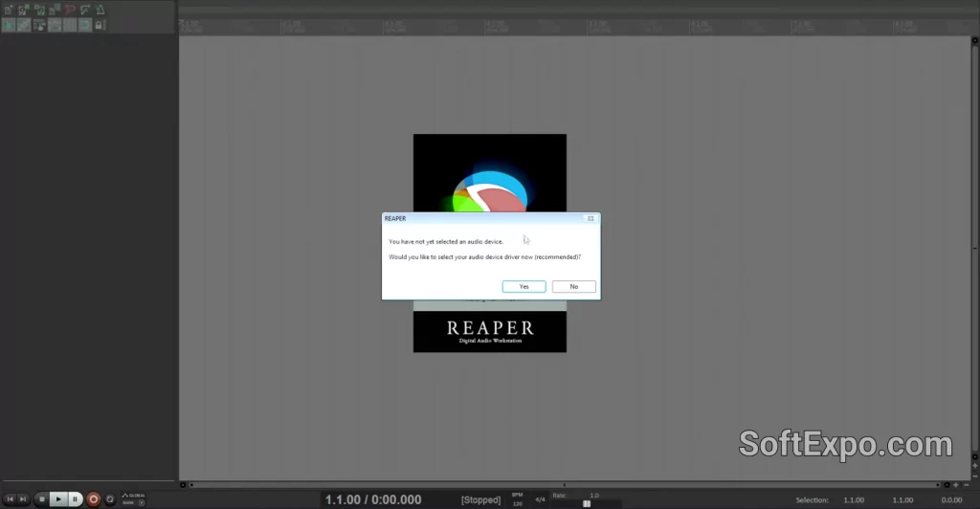The width and height of the screenshot is (980, 509).
Task: Click the Pause transport button
Action: tap(75, 499)
